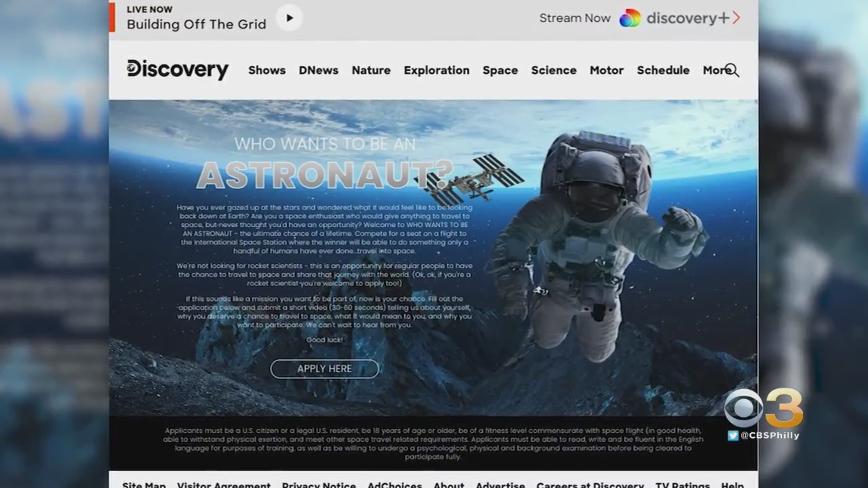
Task: Open Careers at Discovery footer link
Action: tap(590, 485)
